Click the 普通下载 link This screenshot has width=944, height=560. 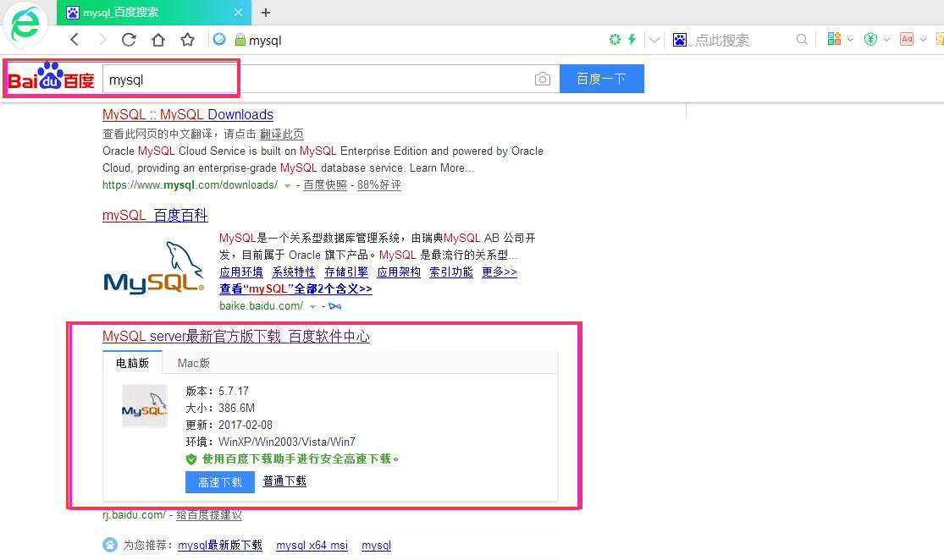pyautogui.click(x=284, y=480)
